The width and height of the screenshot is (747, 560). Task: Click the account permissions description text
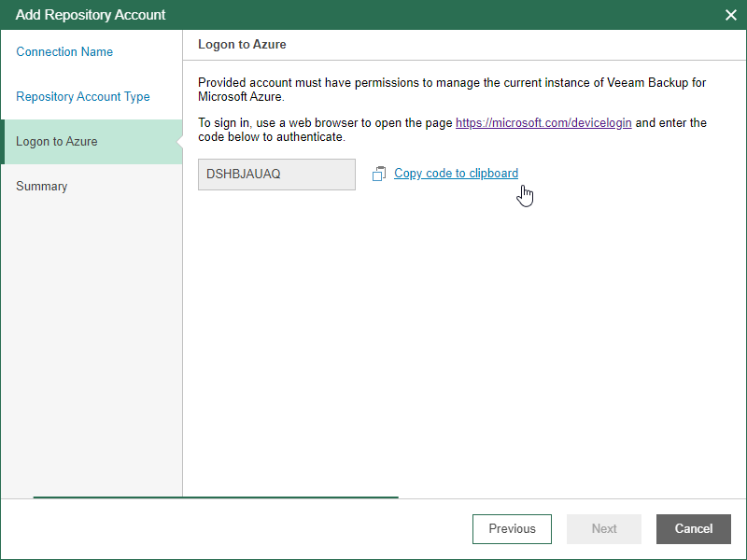[x=452, y=90]
